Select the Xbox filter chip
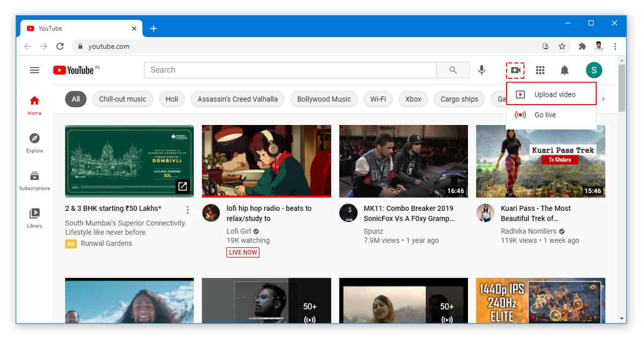This screenshot has height=346, width=644. [x=413, y=99]
